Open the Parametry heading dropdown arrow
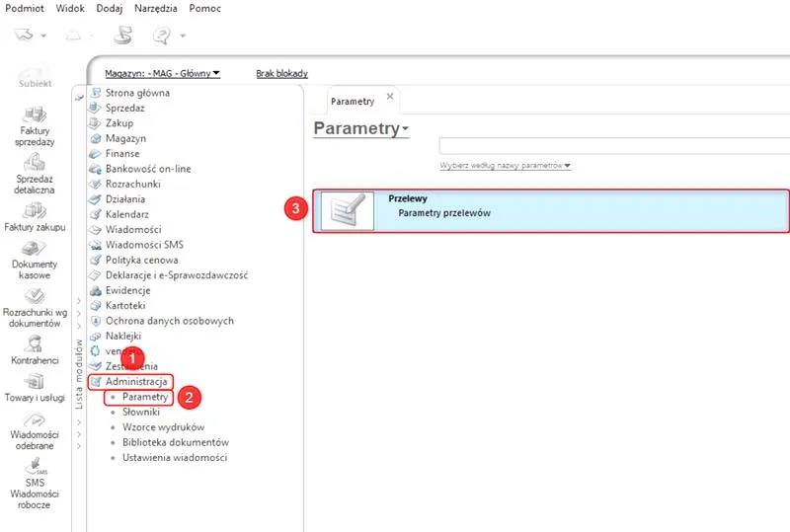This screenshot has height=532, width=790. (405, 129)
